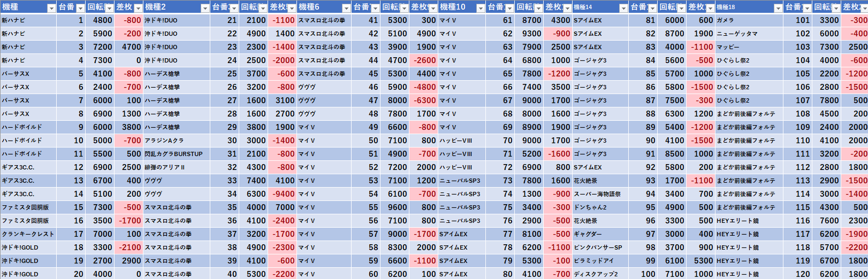Select the ギャグダー cell
This screenshot has width=868, height=279.
[x=600, y=234]
